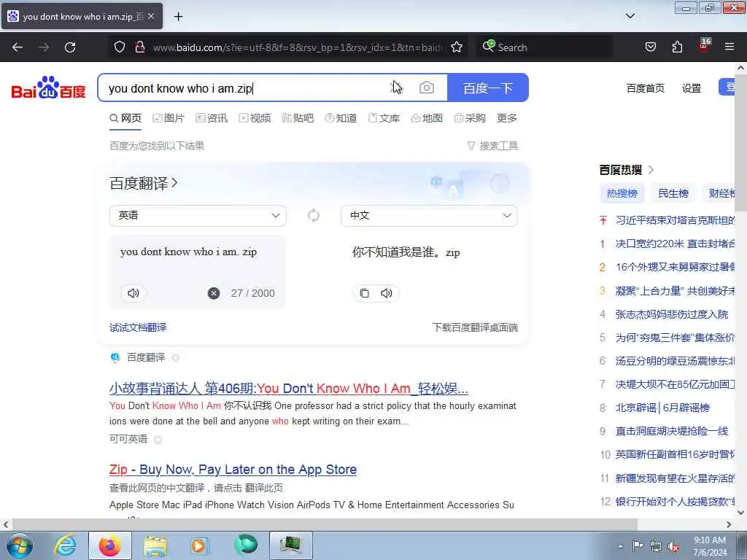Click 翻译此页 to translate the page
Screen dimensions: 747x560
click(x=264, y=488)
